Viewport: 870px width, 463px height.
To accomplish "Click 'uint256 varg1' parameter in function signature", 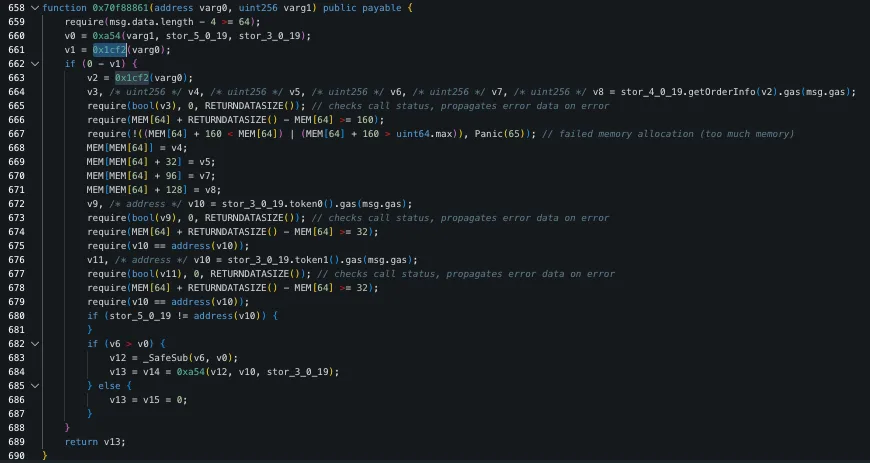I will pyautogui.click(x=275, y=8).
